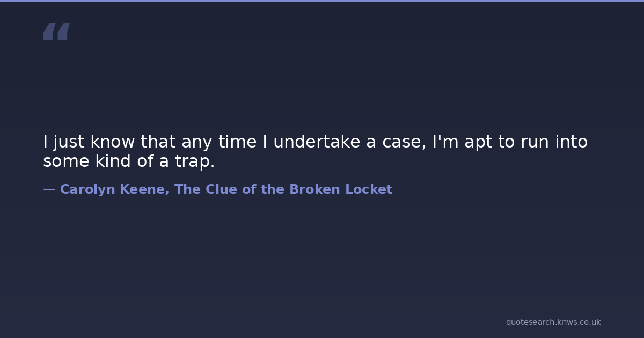Click the quote's first line starting "I just know"
This screenshot has width=644, height=338.
coord(315,142)
